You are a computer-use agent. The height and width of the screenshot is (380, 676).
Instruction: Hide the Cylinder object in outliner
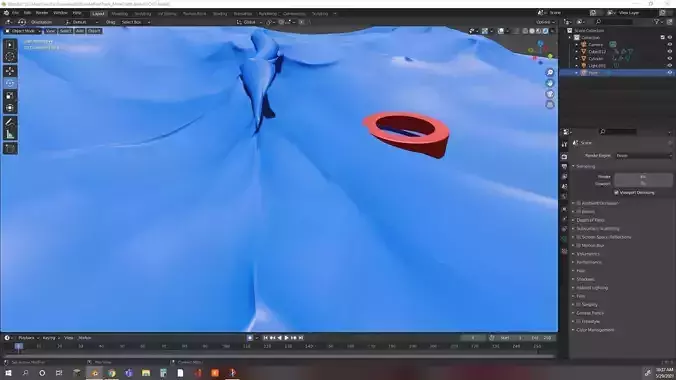pos(670,58)
